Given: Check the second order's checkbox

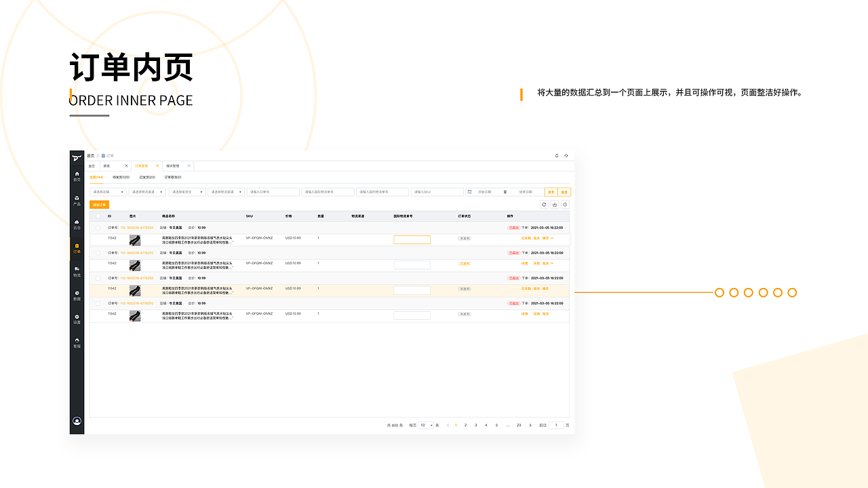Looking at the screenshot, I should point(98,253).
